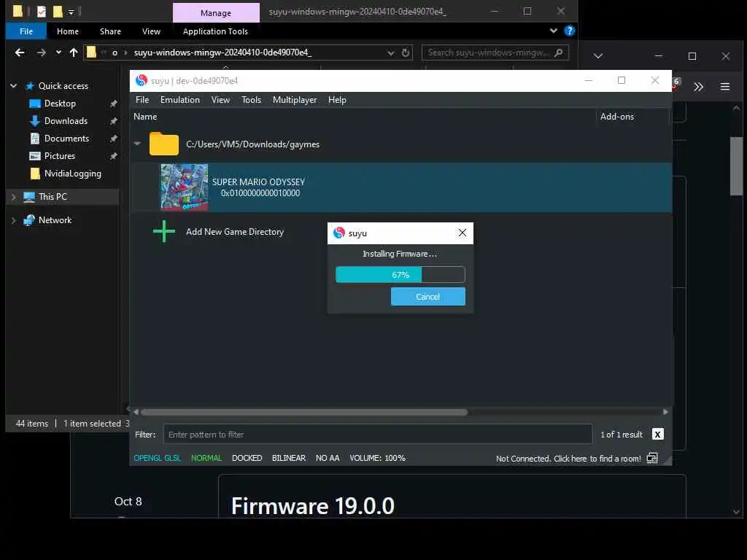This screenshot has height=560, width=747.
Task: Open the Help menu in suyu
Action: (x=337, y=100)
